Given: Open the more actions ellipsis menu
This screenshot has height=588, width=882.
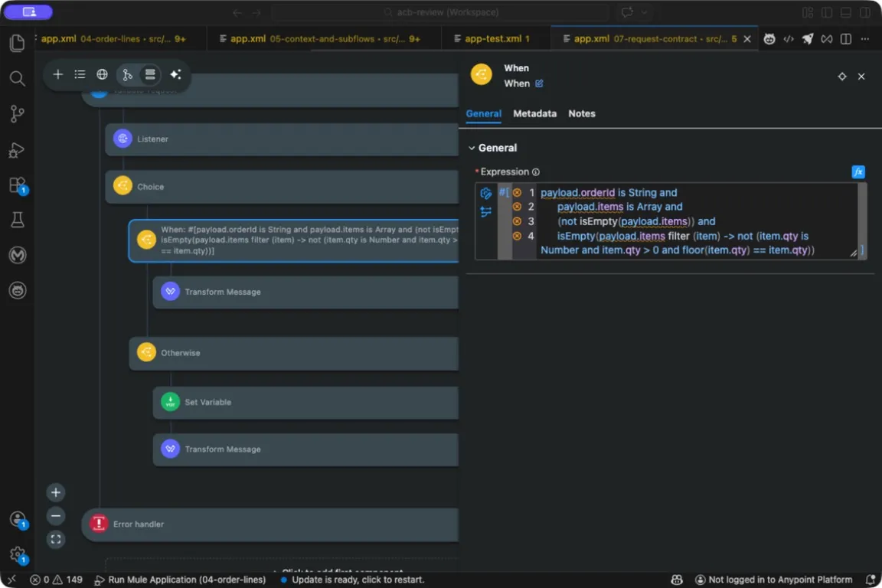Looking at the screenshot, I should pyautogui.click(x=865, y=39).
